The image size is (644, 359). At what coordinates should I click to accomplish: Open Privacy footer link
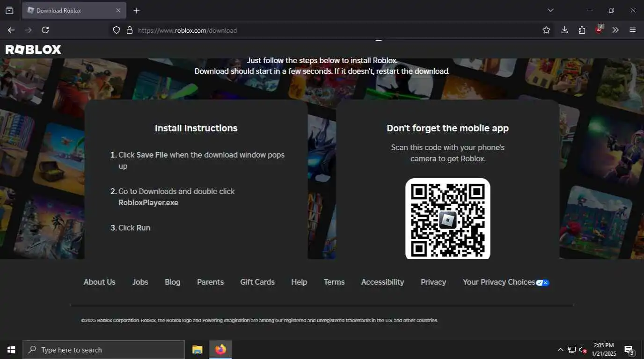(433, 282)
